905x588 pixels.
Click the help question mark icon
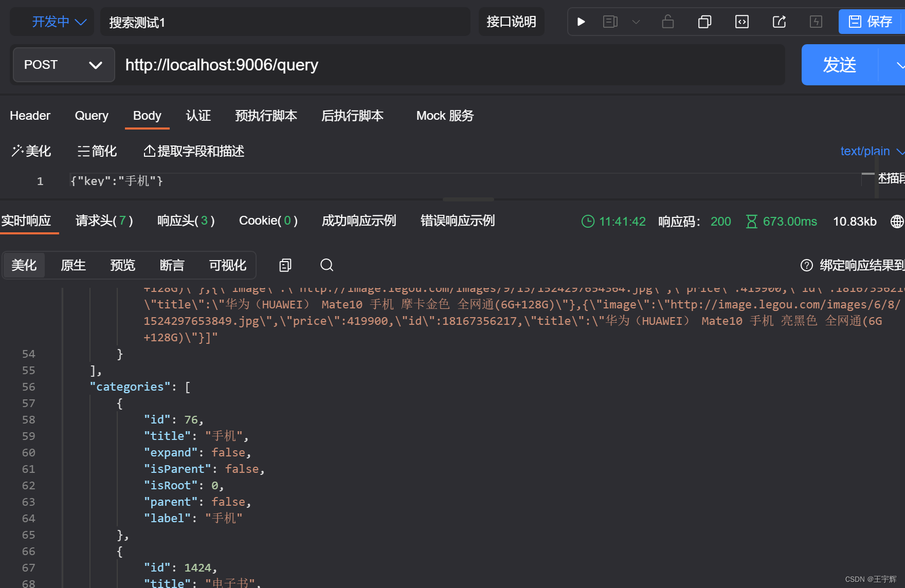click(807, 265)
